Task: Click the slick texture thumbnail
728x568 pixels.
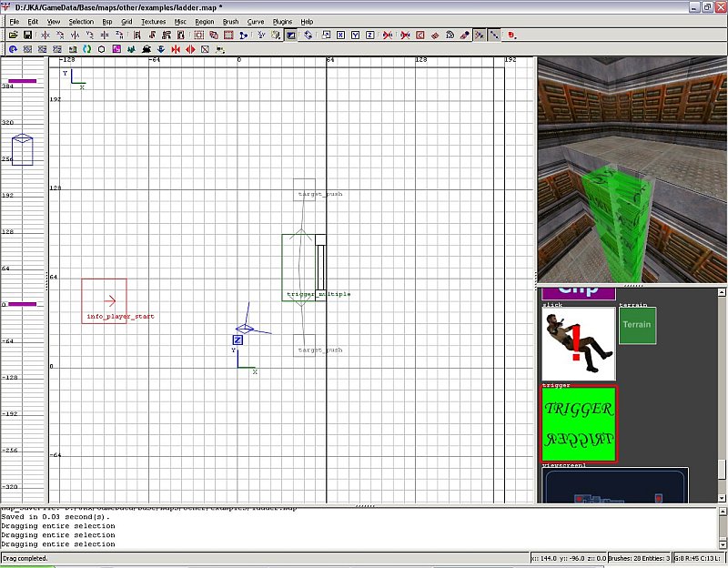Action: pos(579,344)
